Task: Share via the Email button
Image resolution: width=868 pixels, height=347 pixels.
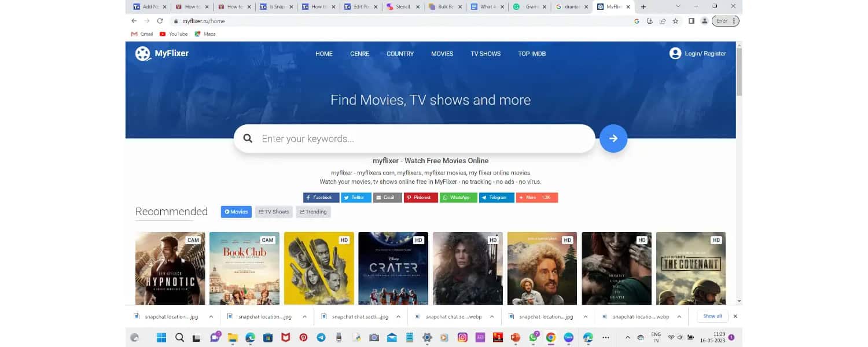Action: pyautogui.click(x=388, y=198)
